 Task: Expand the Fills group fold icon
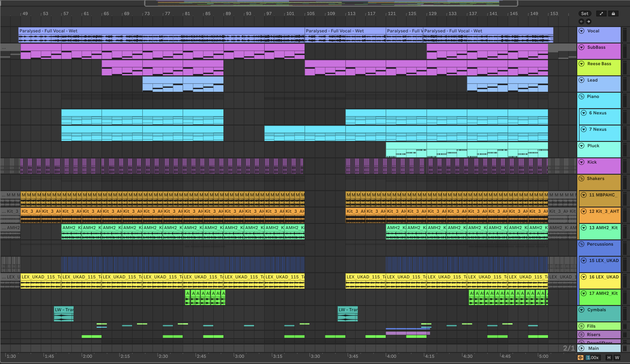[581, 326]
